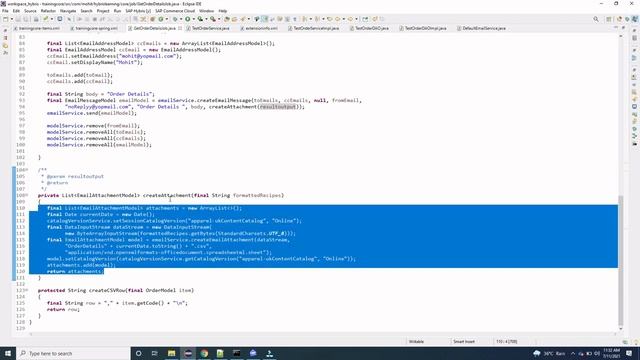Image resolution: width=640 pixels, height=360 pixels.
Task: Click the New file toolbar icon
Action: pyautogui.click(x=6, y=19)
